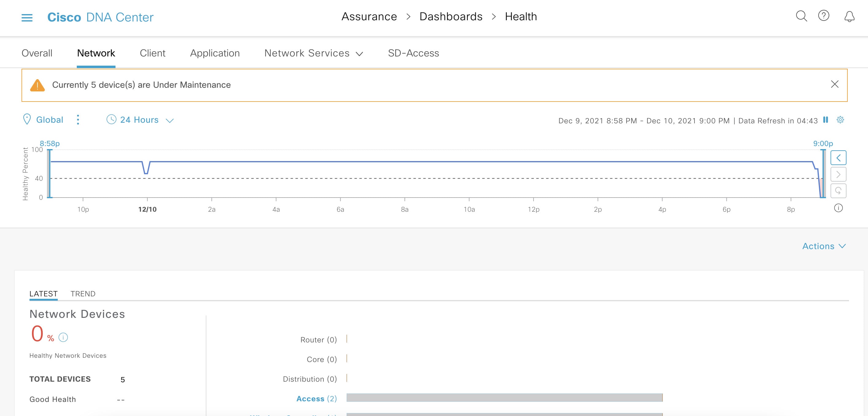Open the Actions dropdown
Image resolution: width=868 pixels, height=416 pixels.
(x=824, y=246)
